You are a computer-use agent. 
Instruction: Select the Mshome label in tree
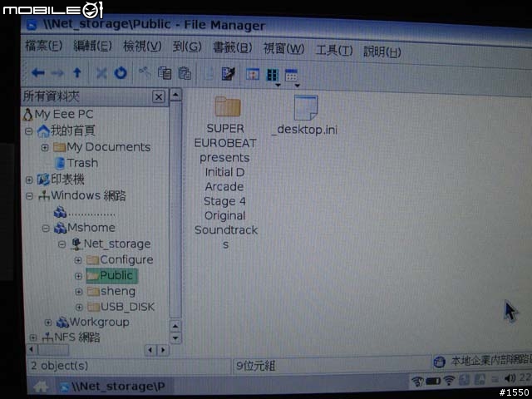click(91, 228)
